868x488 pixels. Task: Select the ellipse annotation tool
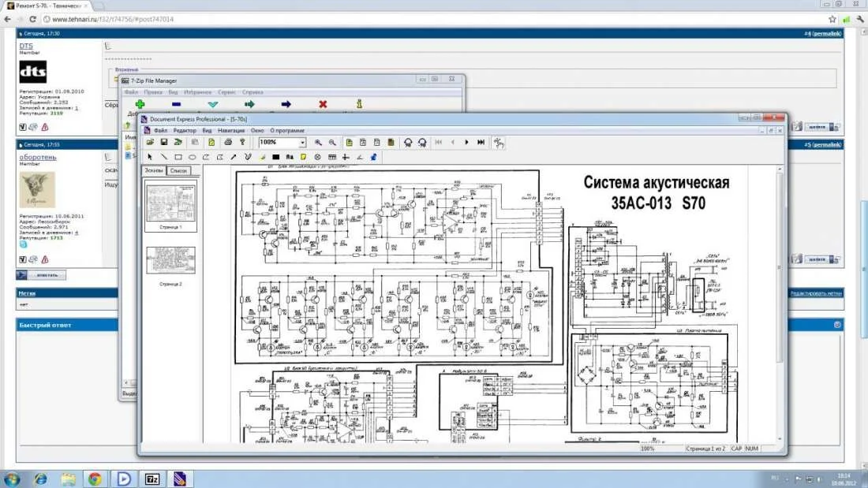(192, 157)
